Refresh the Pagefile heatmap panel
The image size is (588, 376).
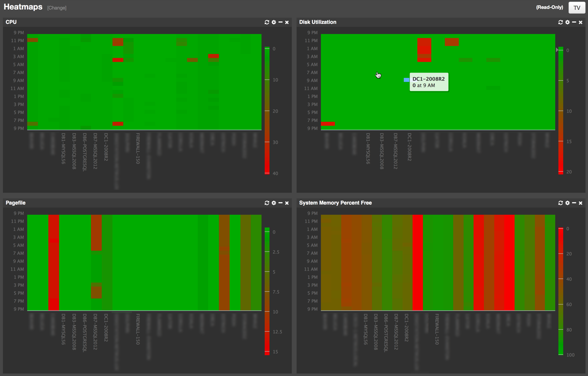(267, 203)
